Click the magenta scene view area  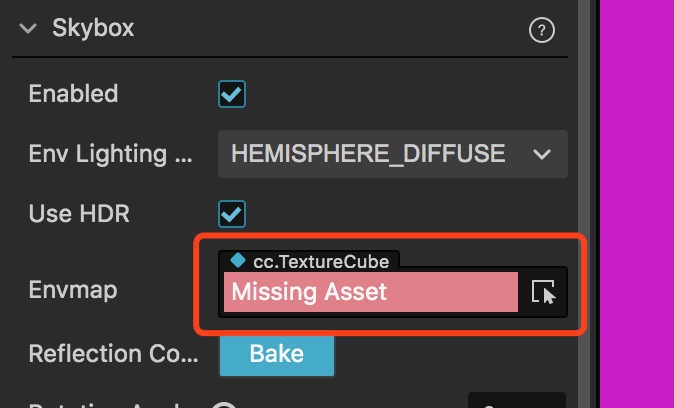[x=635, y=200]
